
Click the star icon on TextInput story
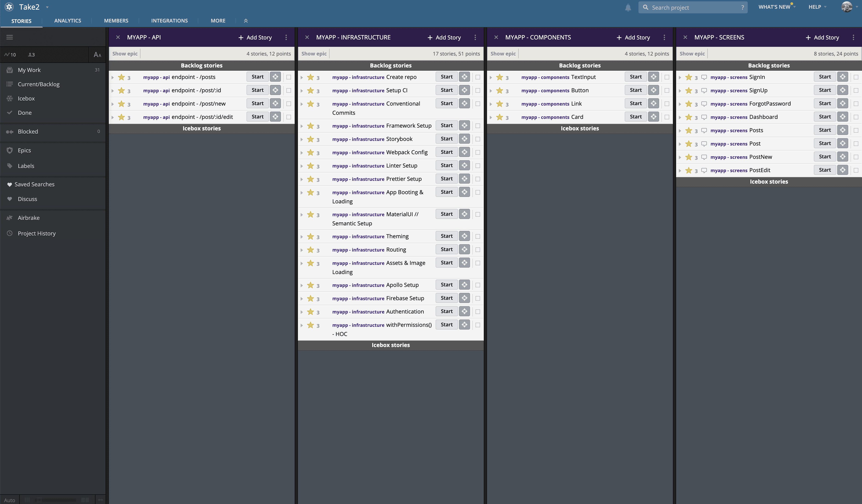pos(499,77)
